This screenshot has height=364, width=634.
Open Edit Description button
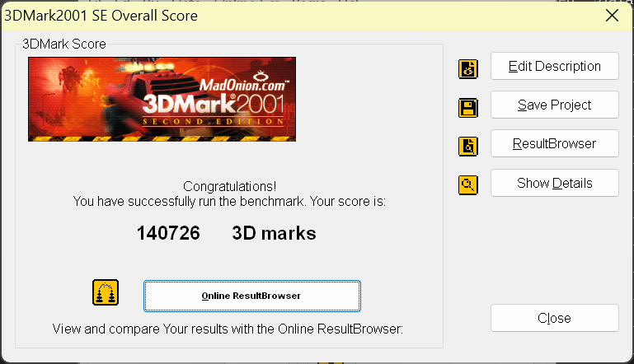pyautogui.click(x=554, y=66)
